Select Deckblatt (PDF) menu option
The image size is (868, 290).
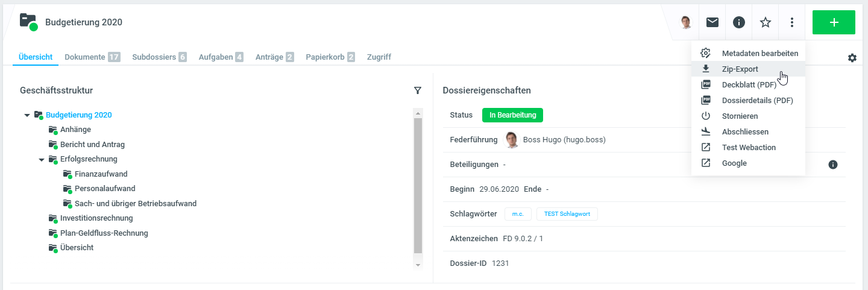[x=749, y=85]
